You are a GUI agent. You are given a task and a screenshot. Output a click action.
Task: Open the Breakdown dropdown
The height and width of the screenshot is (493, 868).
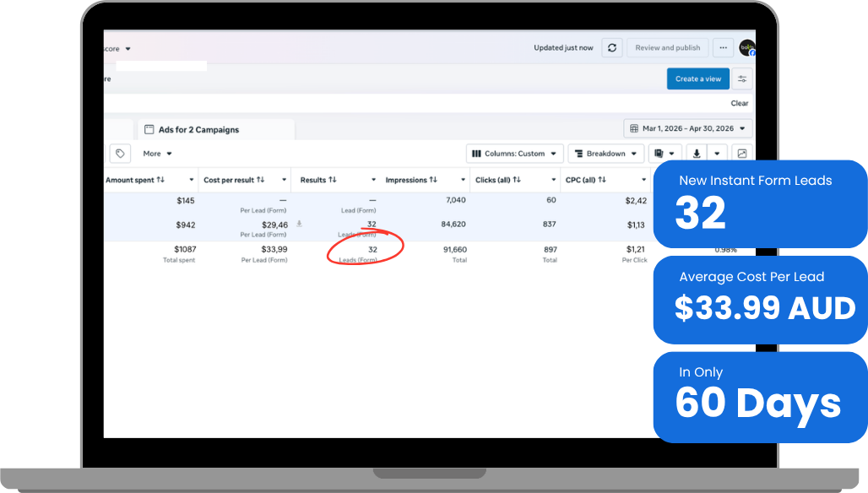pos(605,154)
